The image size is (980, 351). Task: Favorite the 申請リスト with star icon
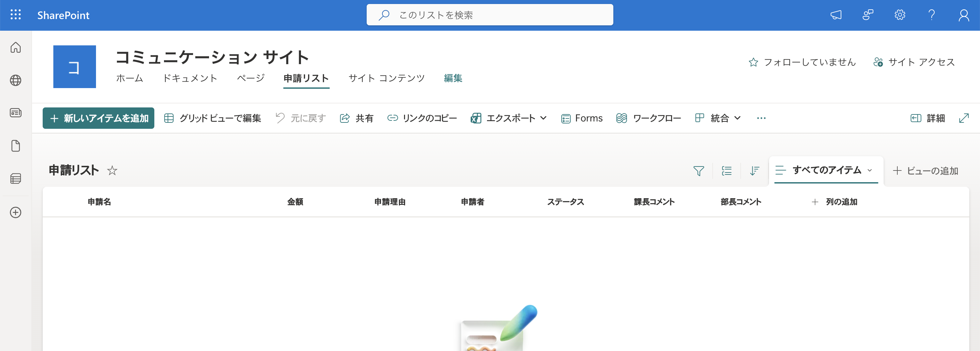(112, 170)
